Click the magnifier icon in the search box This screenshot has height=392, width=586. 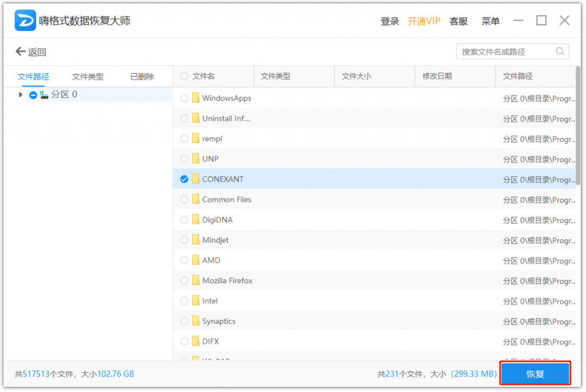pyautogui.click(x=560, y=51)
